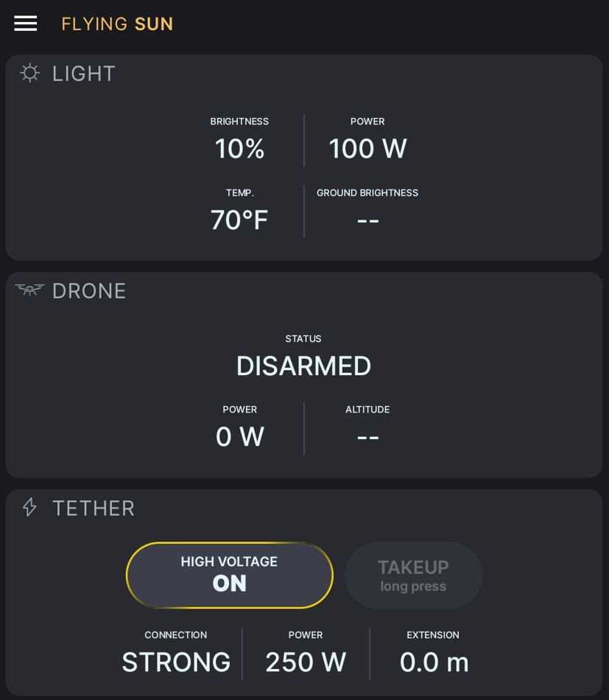
Task: Tap the tether 250 W power reading
Action: (306, 662)
